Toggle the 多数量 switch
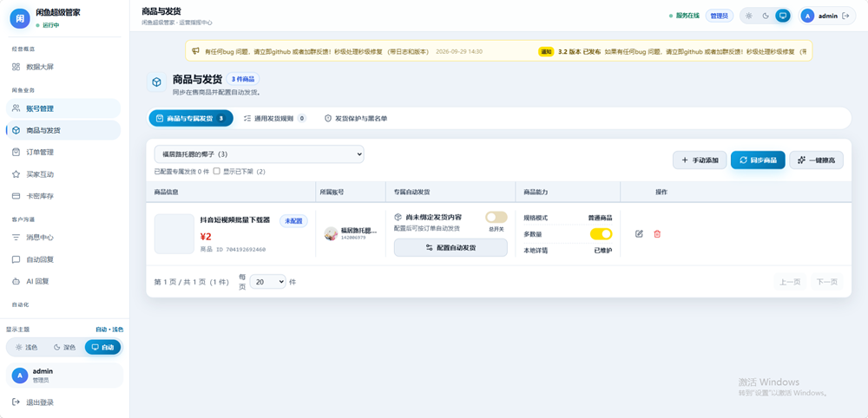The image size is (868, 418). (x=602, y=234)
